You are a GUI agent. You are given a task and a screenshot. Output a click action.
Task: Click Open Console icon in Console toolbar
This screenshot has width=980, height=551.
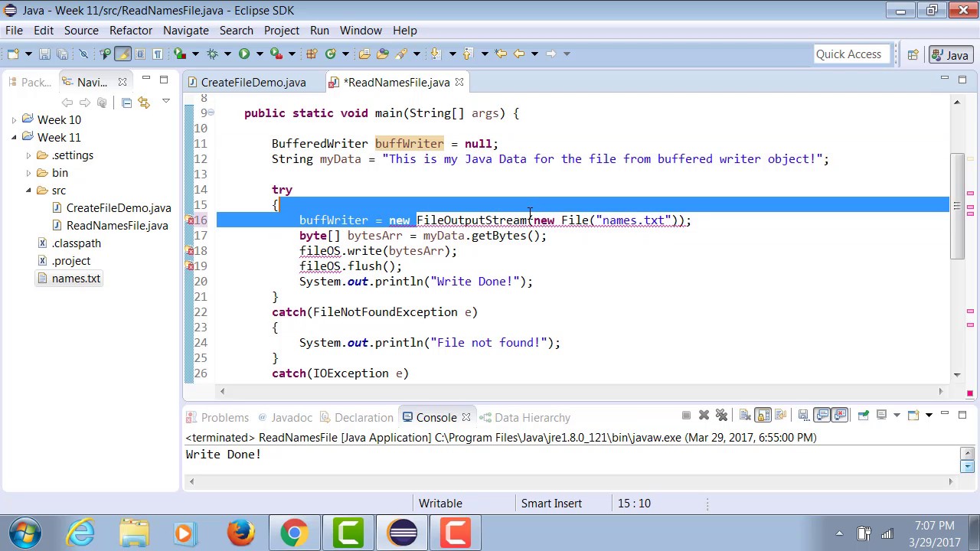(x=913, y=415)
